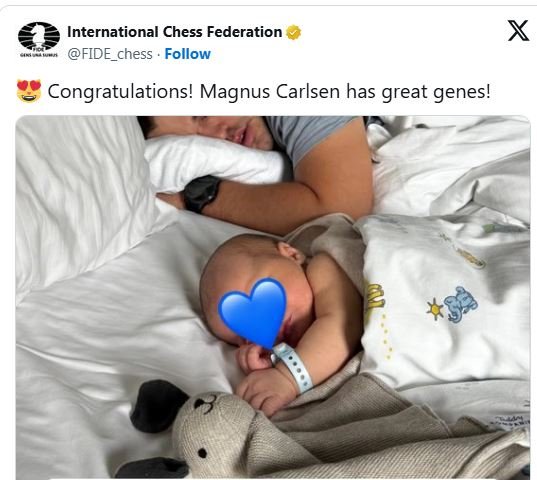537x480 pixels.
Task: Click the blue elephant print on the blanket
Action: click(460, 305)
